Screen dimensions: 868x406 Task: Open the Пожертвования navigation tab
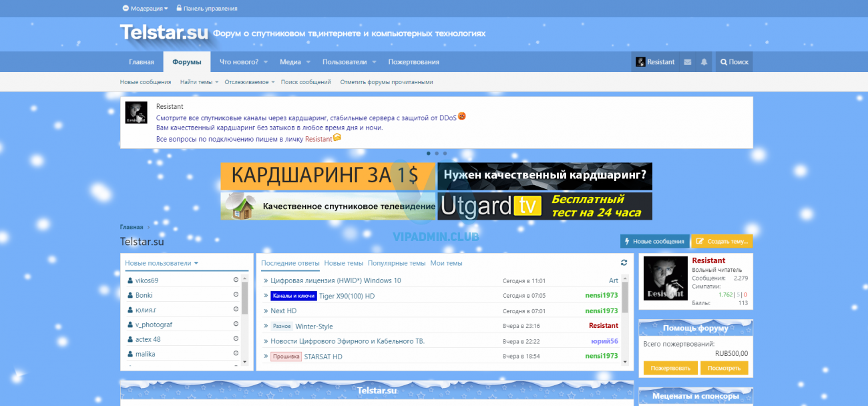point(414,62)
